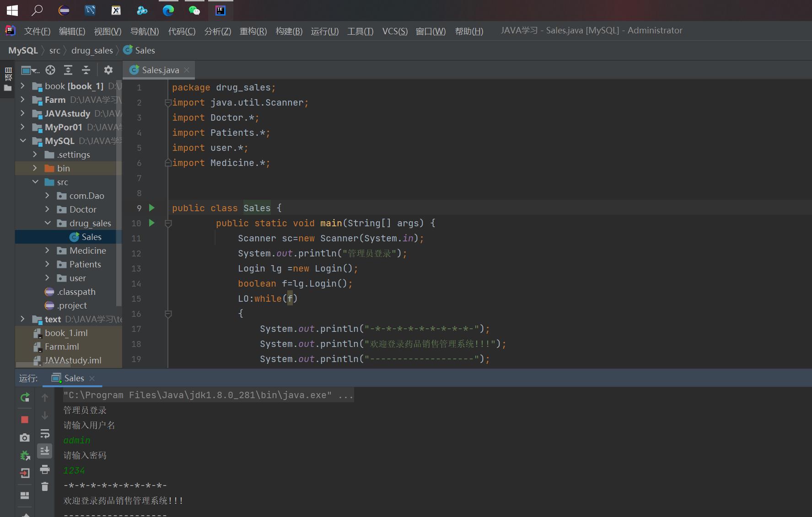Collapse the src folder

35,182
